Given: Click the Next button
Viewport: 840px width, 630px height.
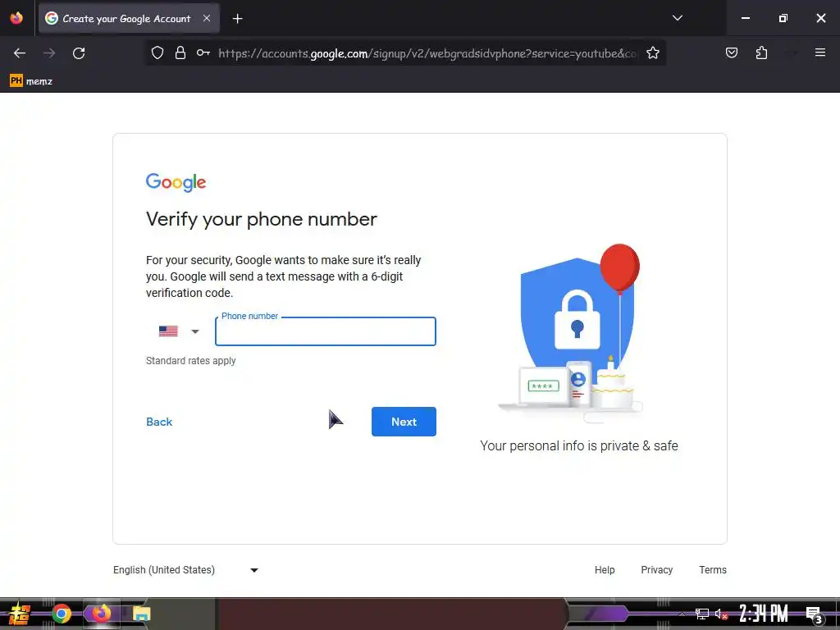Looking at the screenshot, I should point(404,422).
